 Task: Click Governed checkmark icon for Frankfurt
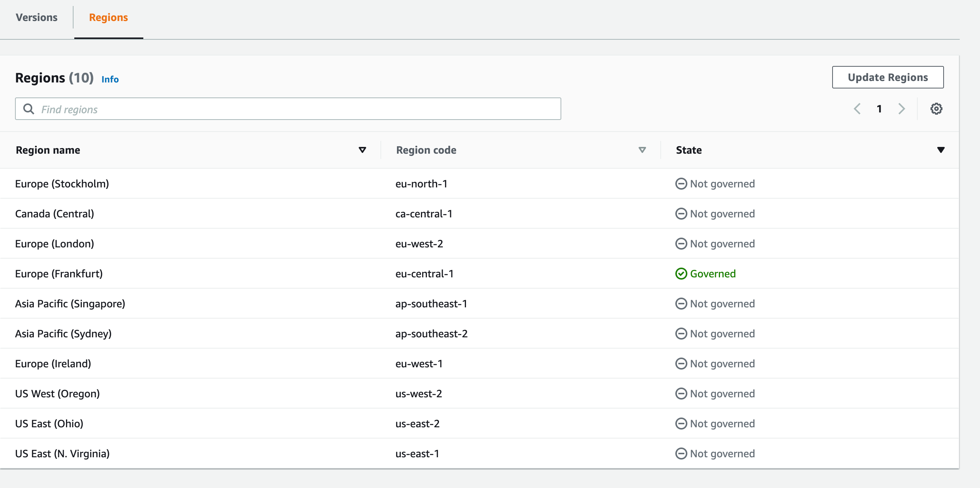coord(681,274)
